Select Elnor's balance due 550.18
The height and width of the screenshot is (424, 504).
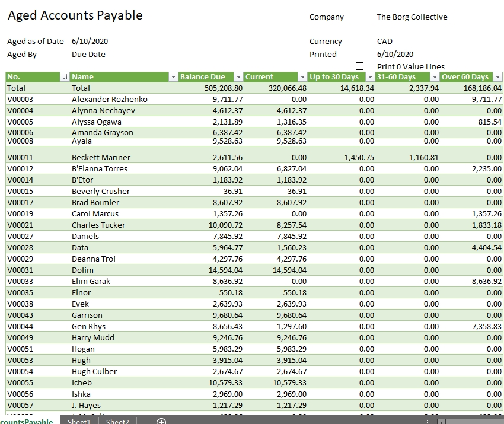click(x=231, y=292)
